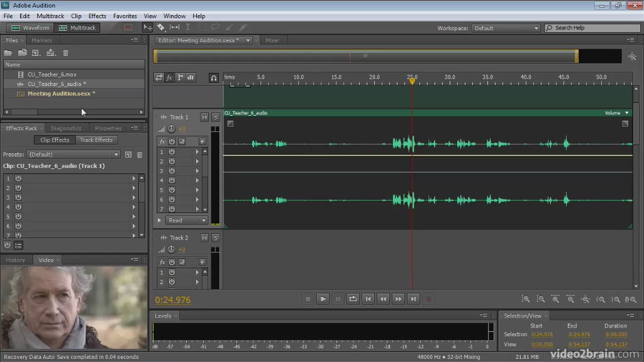
Task: Click zoom in amplitude icon
Action: tap(525, 299)
